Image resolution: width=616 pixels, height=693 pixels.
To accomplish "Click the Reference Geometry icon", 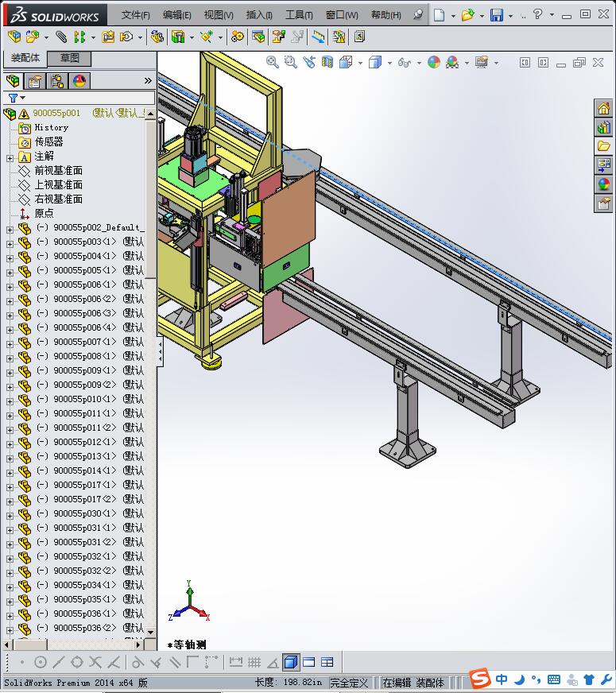I will click(207, 37).
